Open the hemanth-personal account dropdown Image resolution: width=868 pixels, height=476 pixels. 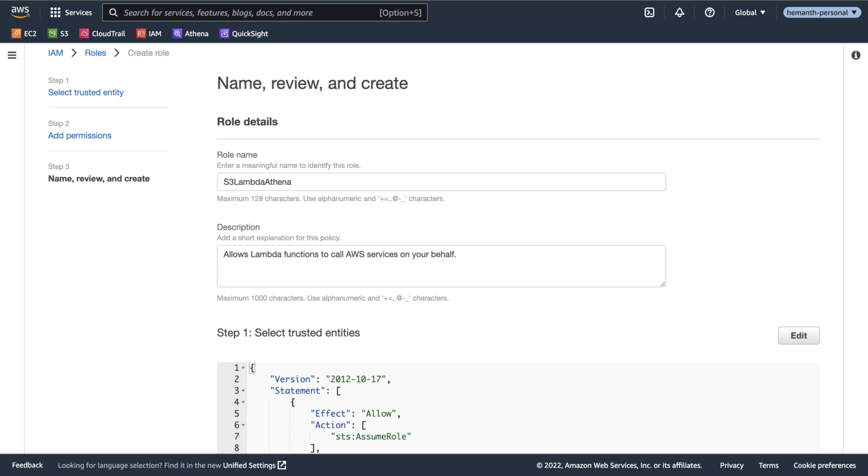click(822, 11)
